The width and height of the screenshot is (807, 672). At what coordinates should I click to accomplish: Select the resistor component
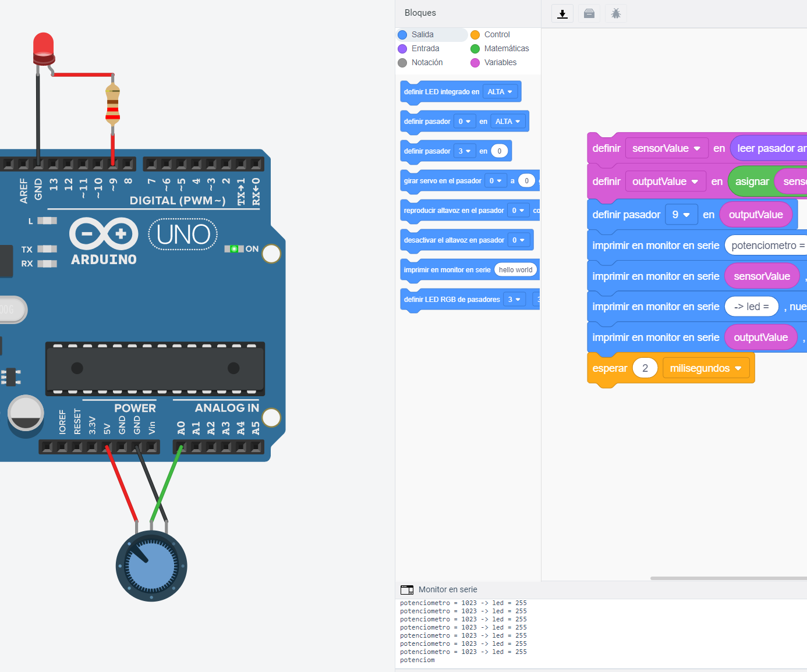[112, 105]
